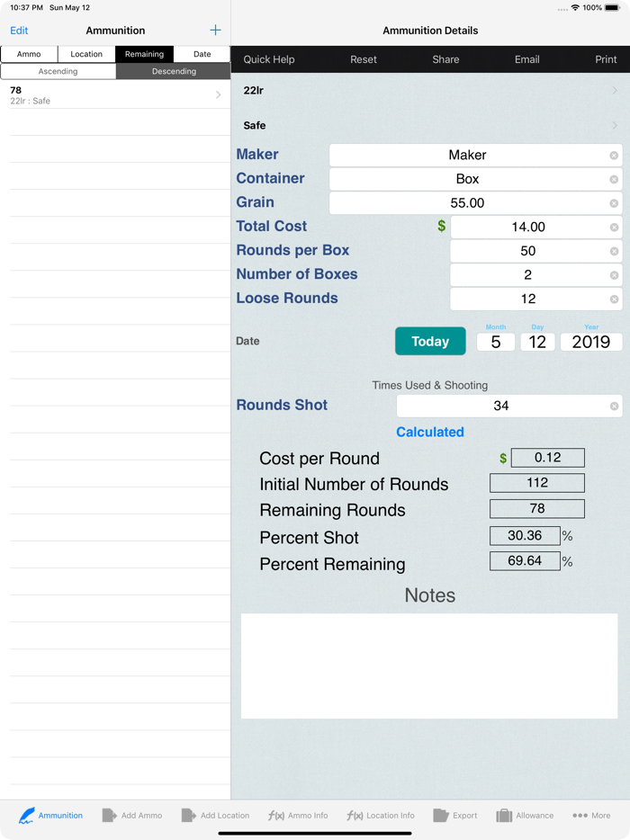
Task: Tap the Print button
Action: 606,59
